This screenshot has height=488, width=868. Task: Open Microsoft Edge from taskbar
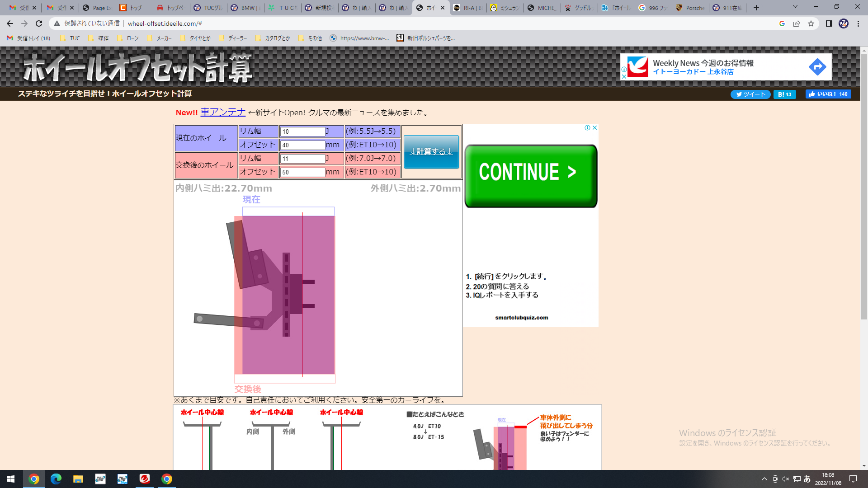tap(56, 479)
